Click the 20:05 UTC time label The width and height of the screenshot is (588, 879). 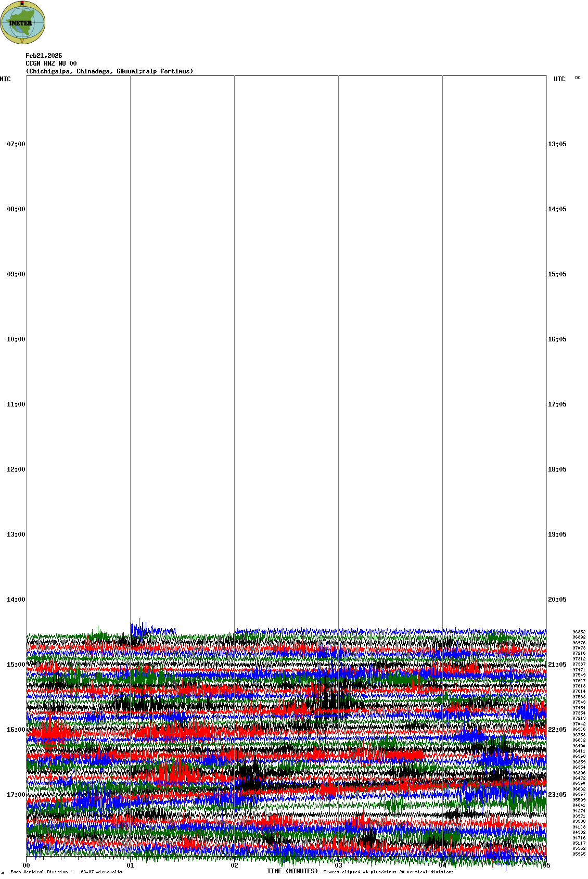click(x=557, y=600)
